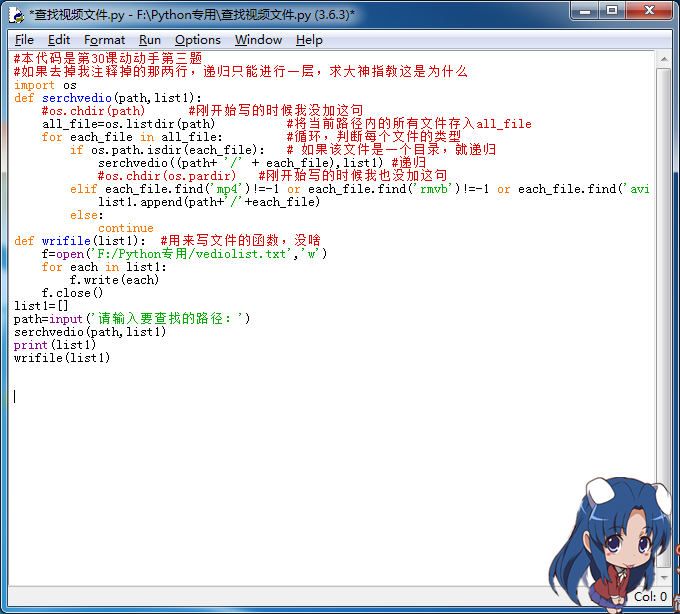
Task: Open the File menu
Action: [x=24, y=40]
